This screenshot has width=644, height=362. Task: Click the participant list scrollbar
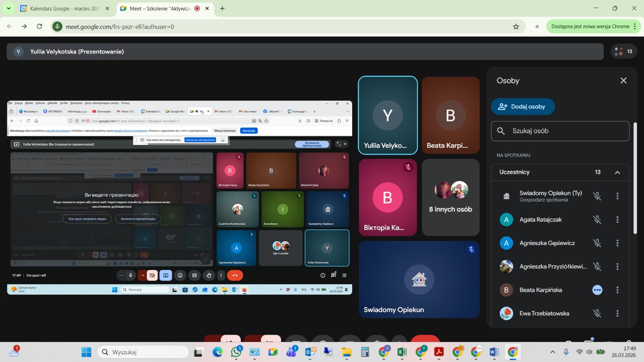635,177
